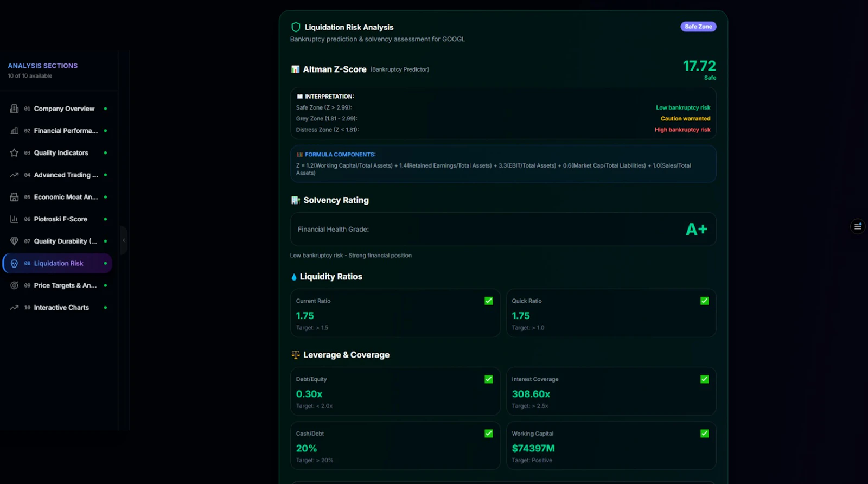The height and width of the screenshot is (484, 868).
Task: Click the Cash/Debt value 20%
Action: 307,448
